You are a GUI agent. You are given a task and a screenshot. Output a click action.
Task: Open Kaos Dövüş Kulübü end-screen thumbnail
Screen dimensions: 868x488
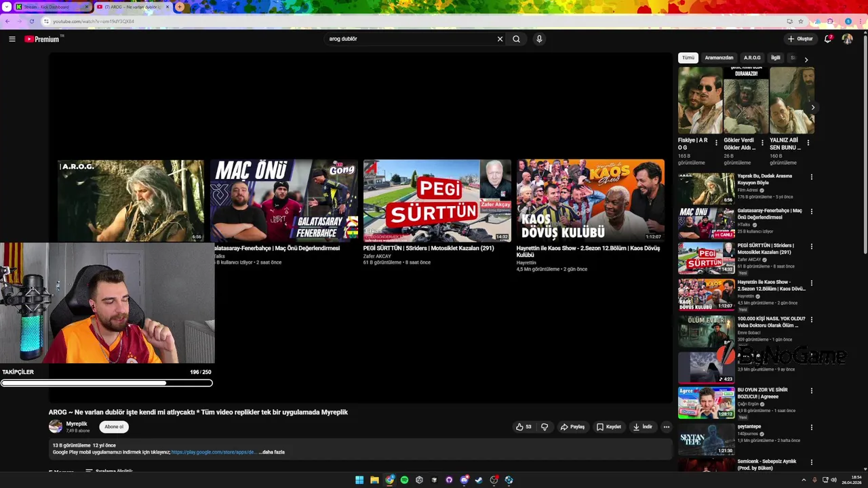591,201
